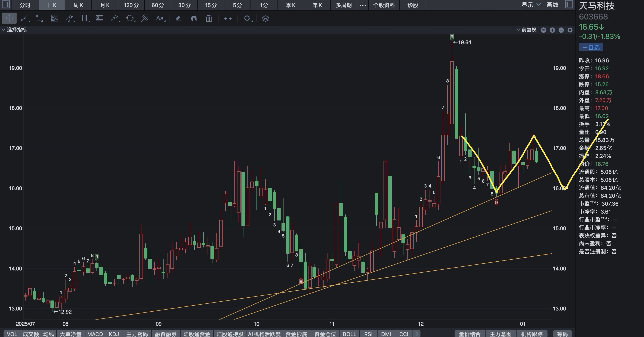Click the indicator tabs scroll-right arrow
644x337 pixels.
[417, 334]
